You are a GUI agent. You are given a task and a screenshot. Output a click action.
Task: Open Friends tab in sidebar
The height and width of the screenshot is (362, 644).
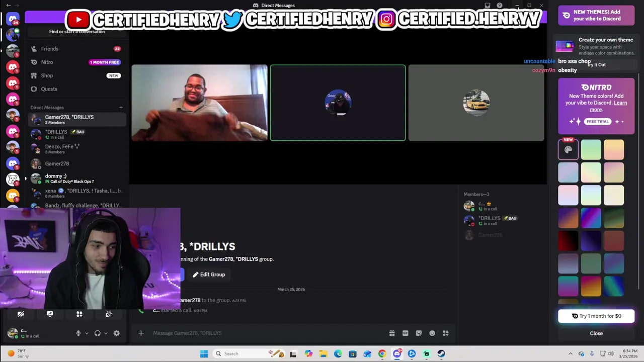click(76, 49)
